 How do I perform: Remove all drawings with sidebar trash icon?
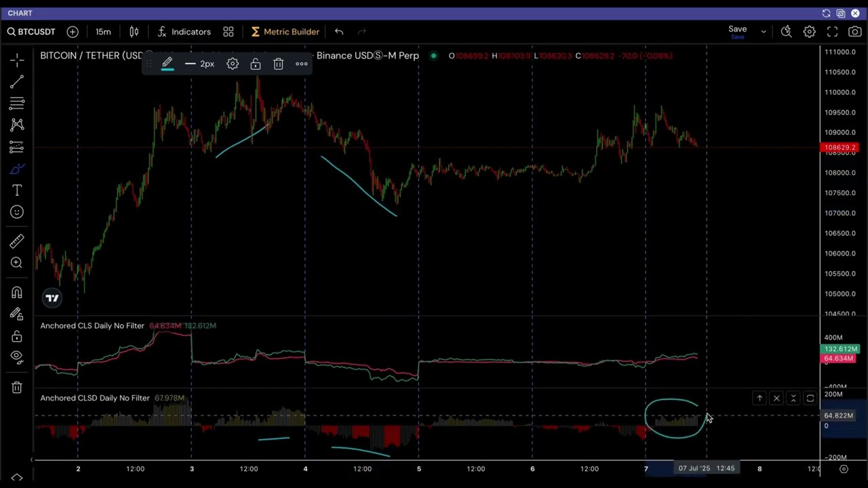[17, 387]
